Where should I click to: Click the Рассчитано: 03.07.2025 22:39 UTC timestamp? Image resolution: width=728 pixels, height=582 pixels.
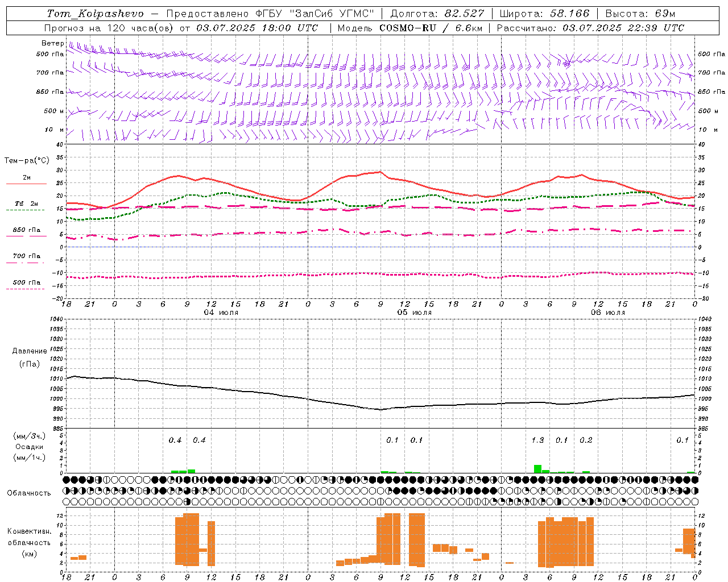pyautogui.click(x=590, y=28)
